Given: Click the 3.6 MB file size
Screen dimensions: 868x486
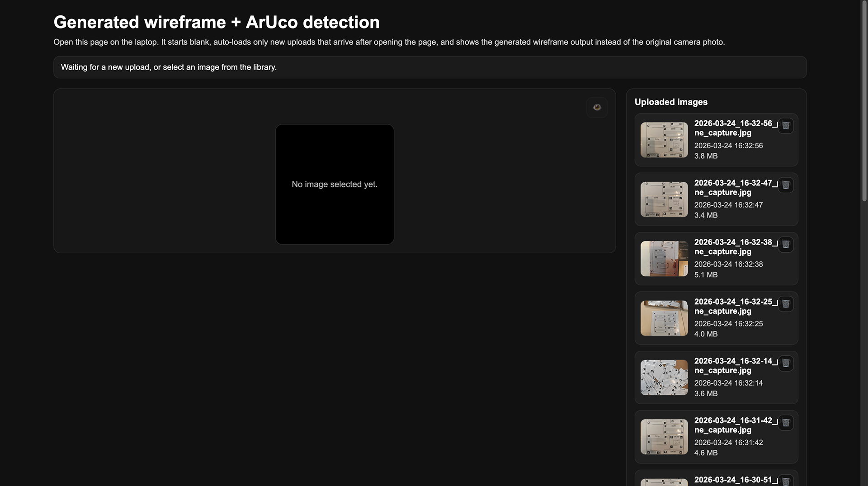Looking at the screenshot, I should [706, 393].
